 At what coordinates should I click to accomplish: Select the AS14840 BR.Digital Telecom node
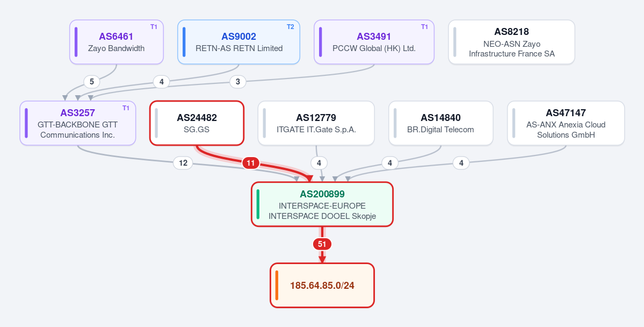click(440, 123)
